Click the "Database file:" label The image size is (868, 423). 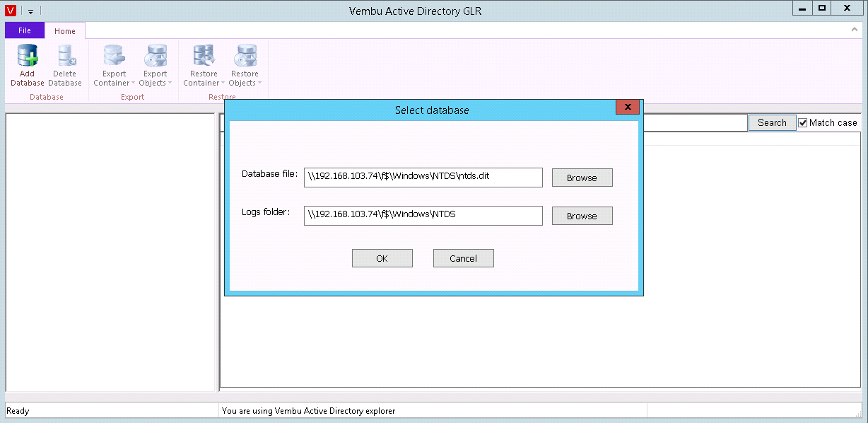tap(270, 174)
